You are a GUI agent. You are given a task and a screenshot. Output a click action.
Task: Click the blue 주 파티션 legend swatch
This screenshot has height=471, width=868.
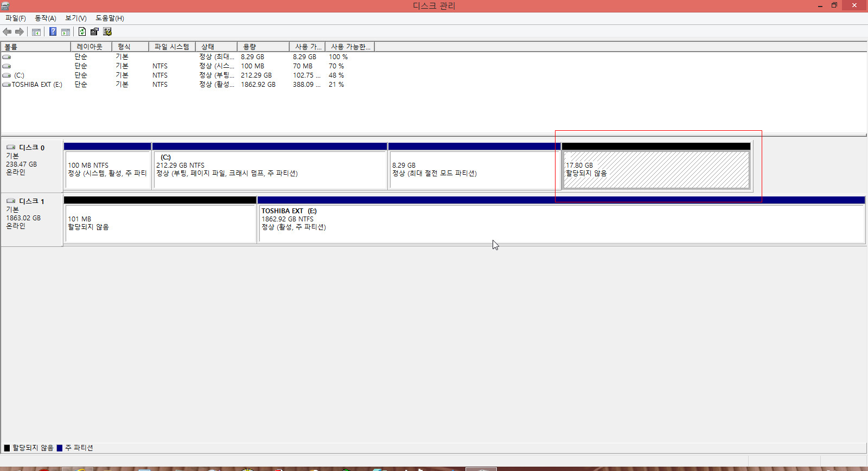60,448
